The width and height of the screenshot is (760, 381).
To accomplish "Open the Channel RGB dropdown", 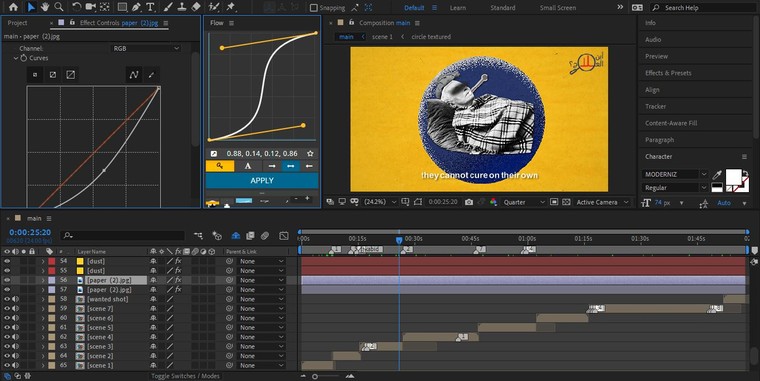I will 146,48.
